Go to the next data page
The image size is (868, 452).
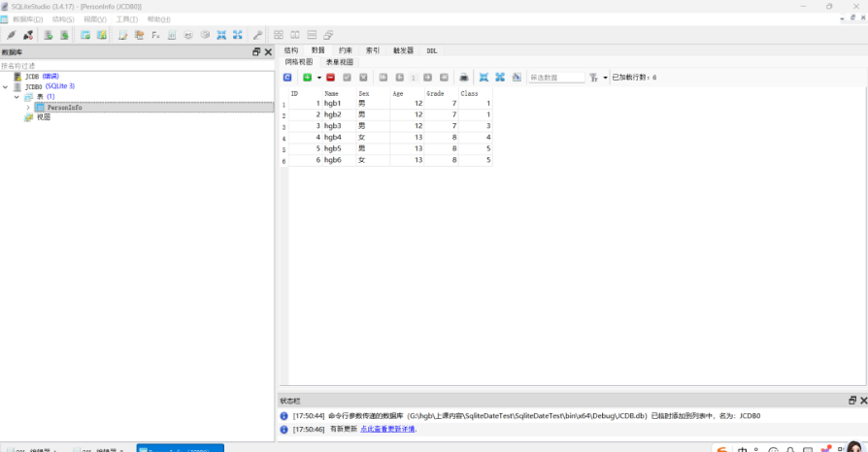[428, 77]
